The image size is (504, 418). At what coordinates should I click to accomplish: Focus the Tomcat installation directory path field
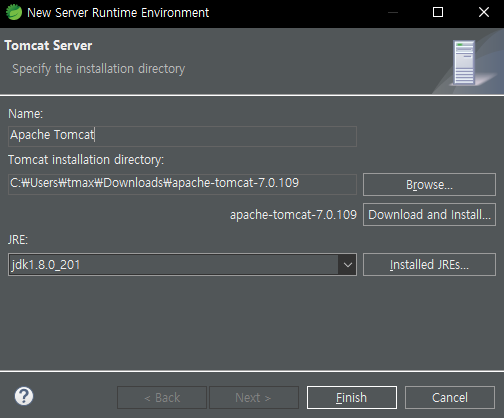point(182,184)
